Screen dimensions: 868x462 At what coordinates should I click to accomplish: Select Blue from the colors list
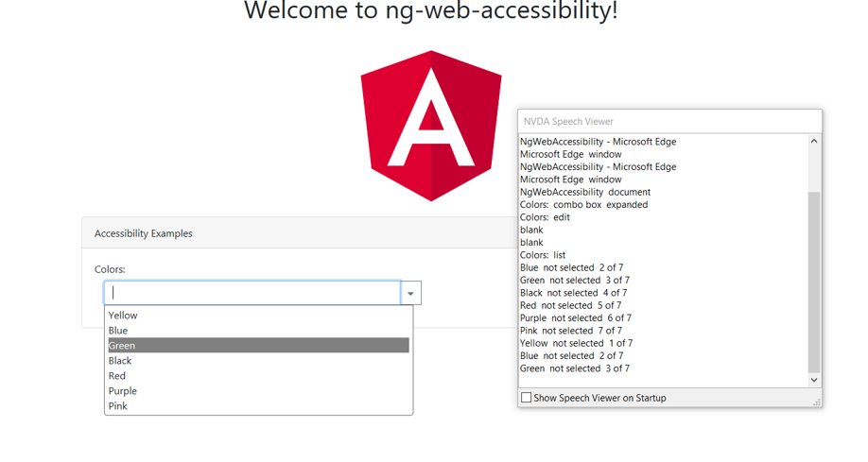pos(258,331)
